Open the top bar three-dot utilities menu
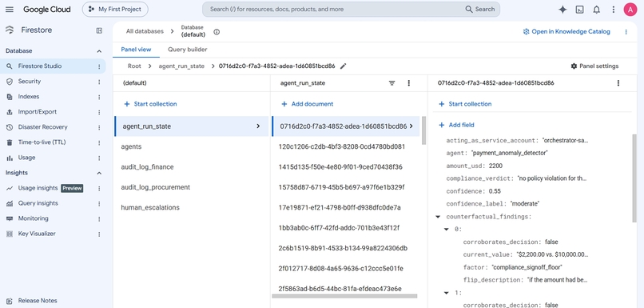Screen dimensions: 644x308 click(613, 10)
